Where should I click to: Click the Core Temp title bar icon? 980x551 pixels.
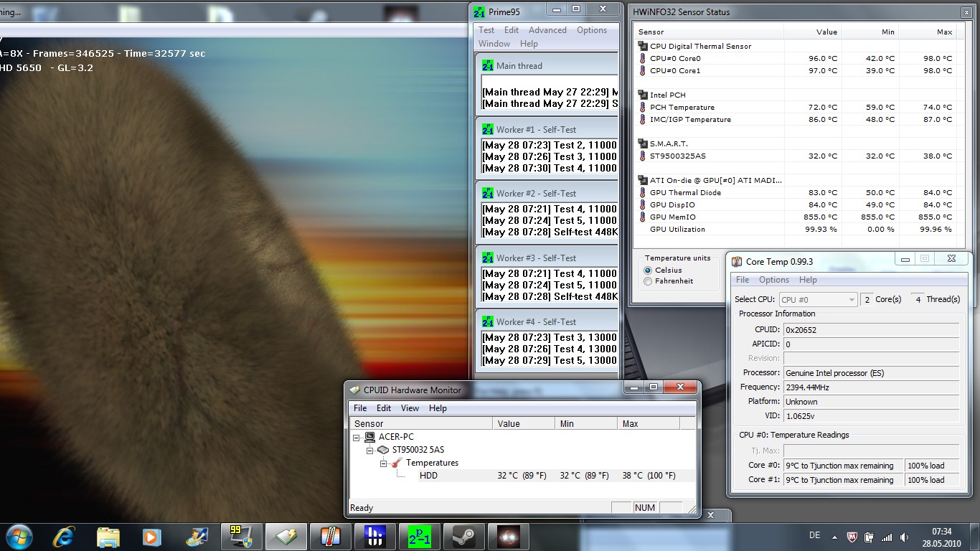(737, 261)
